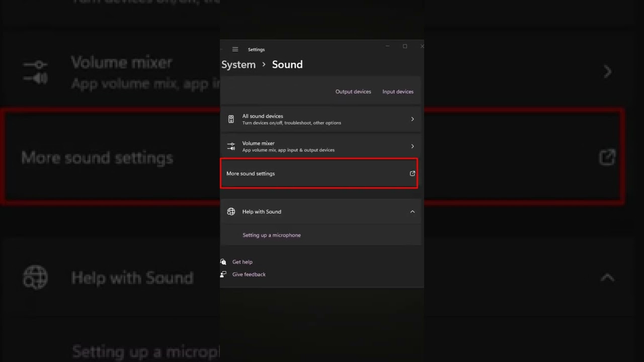Open All sound devices row

(x=320, y=119)
